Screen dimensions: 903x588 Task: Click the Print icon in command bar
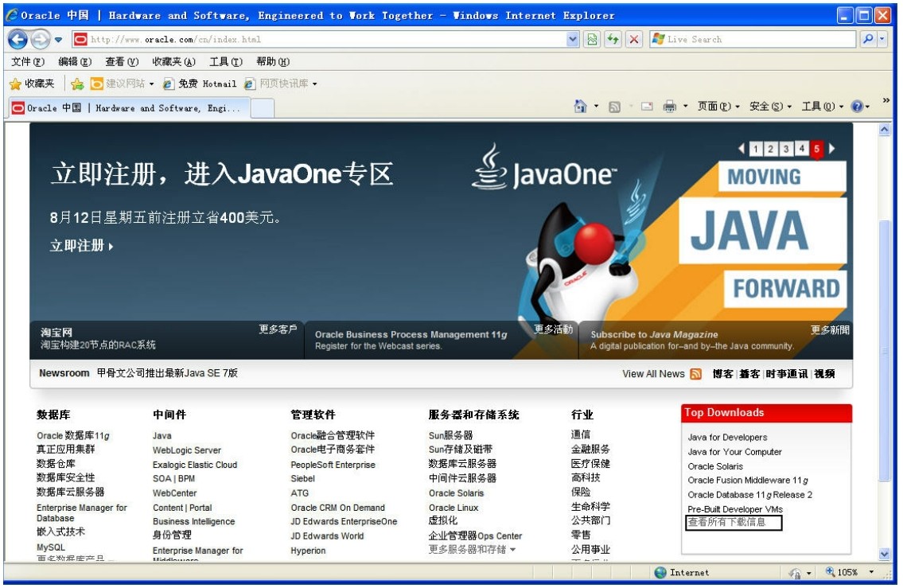tap(669, 107)
